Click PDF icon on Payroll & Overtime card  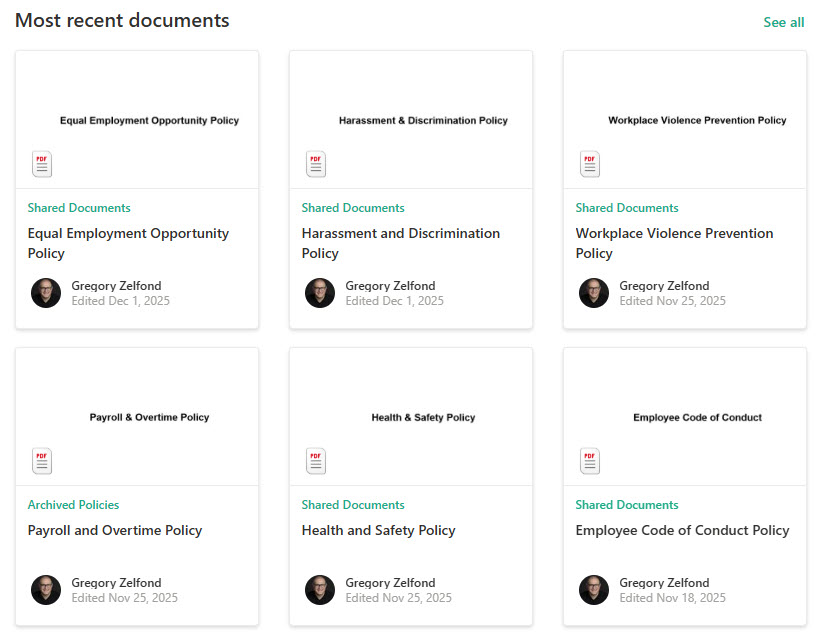coord(42,461)
